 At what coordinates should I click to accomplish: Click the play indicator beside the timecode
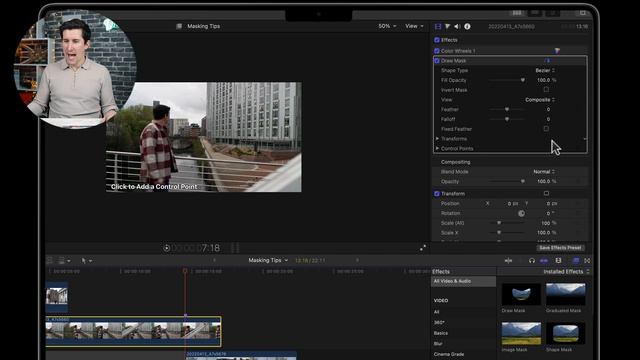(x=167, y=248)
